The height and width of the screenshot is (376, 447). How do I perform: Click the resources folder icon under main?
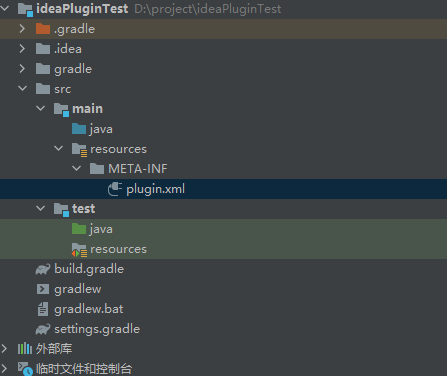(x=80, y=149)
